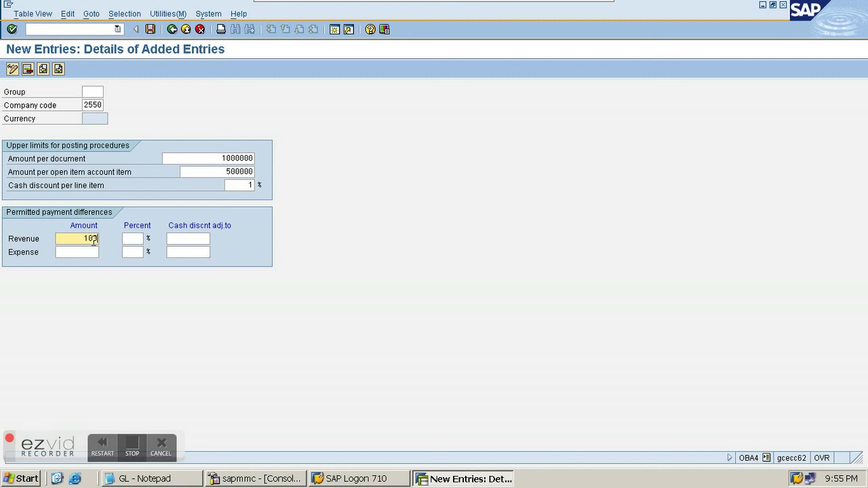Click the Show Desktop quick launch icon
Screen dimensions: 868x488
[x=57, y=479]
